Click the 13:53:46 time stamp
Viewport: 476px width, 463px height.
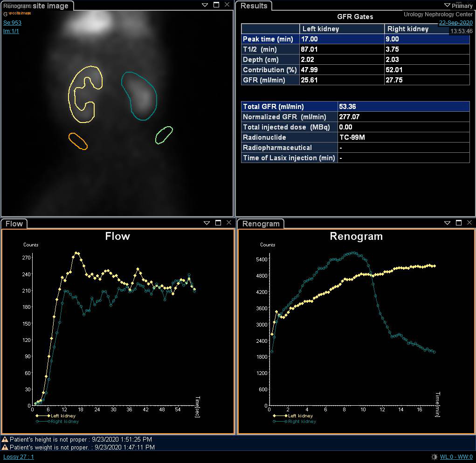[461, 31]
